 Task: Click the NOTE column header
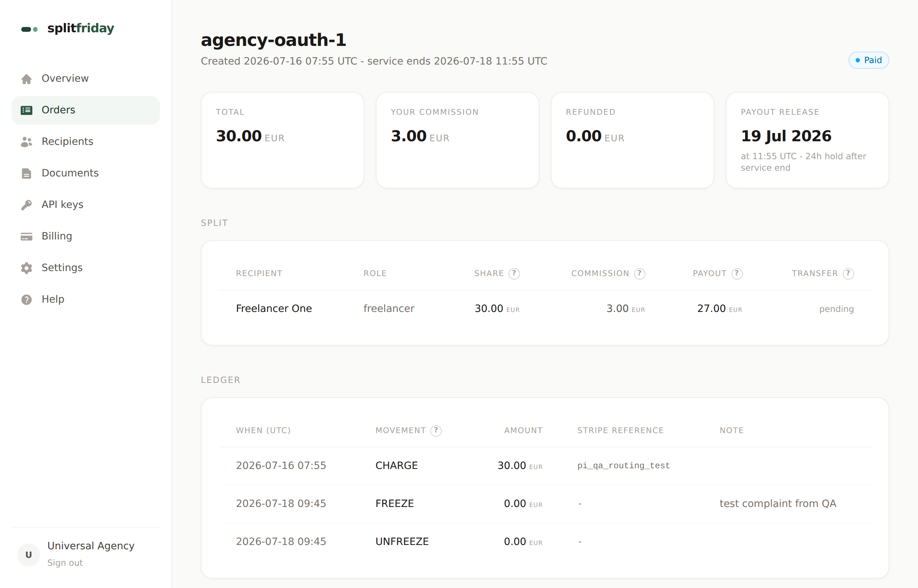click(732, 430)
